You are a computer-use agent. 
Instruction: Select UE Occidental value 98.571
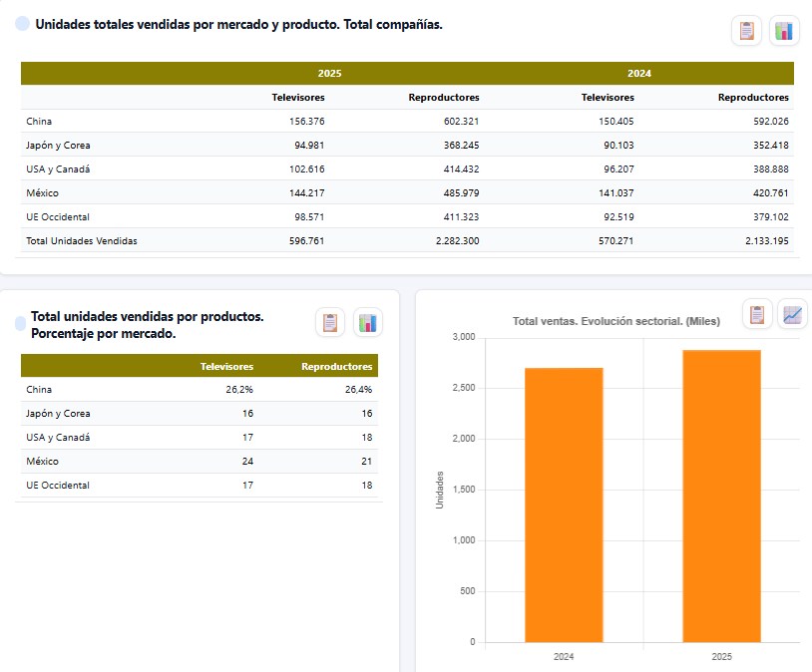(x=309, y=217)
